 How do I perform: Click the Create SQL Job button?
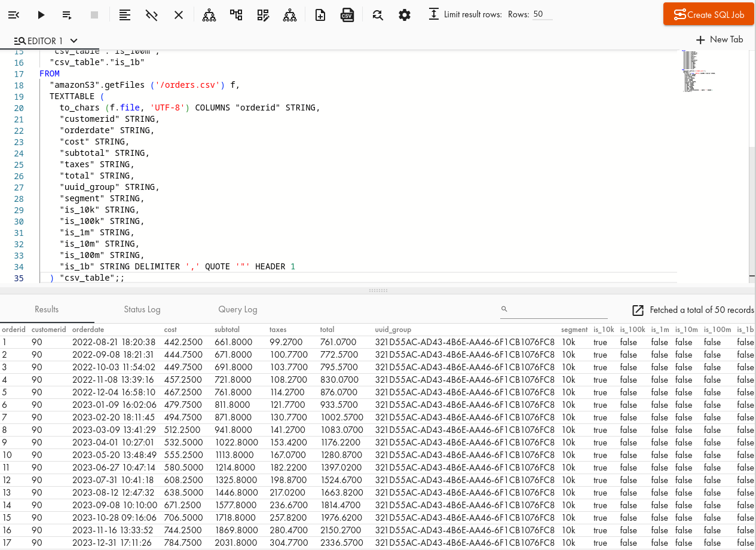tap(708, 14)
